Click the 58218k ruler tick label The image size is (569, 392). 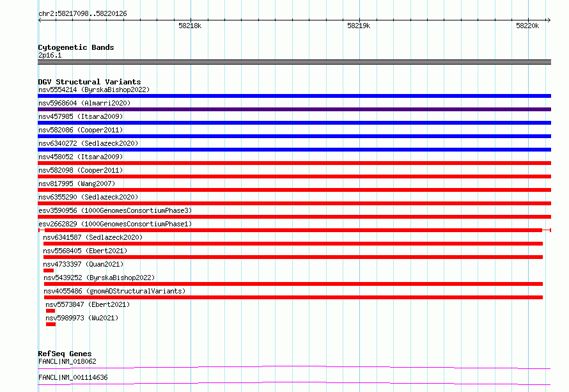point(190,26)
